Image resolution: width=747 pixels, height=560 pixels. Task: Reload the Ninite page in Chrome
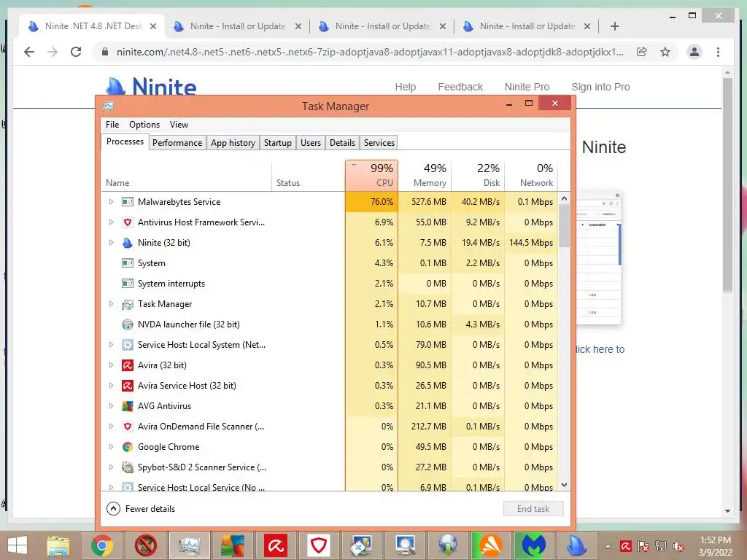(76, 52)
